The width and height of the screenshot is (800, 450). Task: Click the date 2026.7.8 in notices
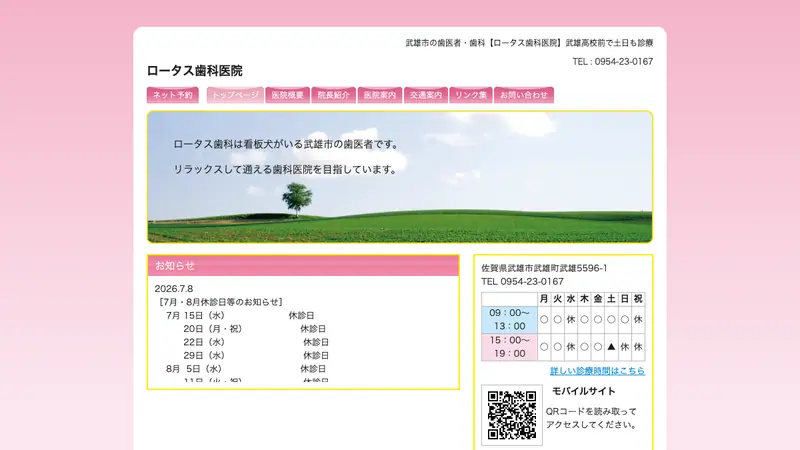[x=173, y=289]
